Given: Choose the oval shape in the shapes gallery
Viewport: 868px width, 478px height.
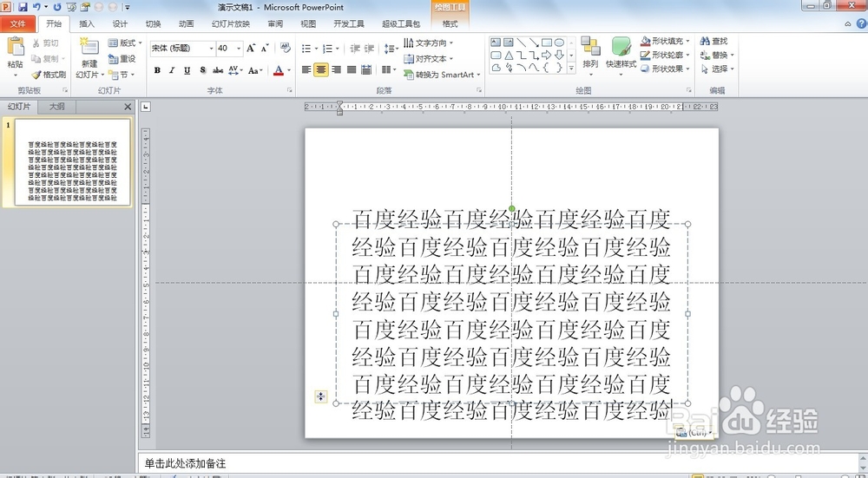Looking at the screenshot, I should [560, 43].
